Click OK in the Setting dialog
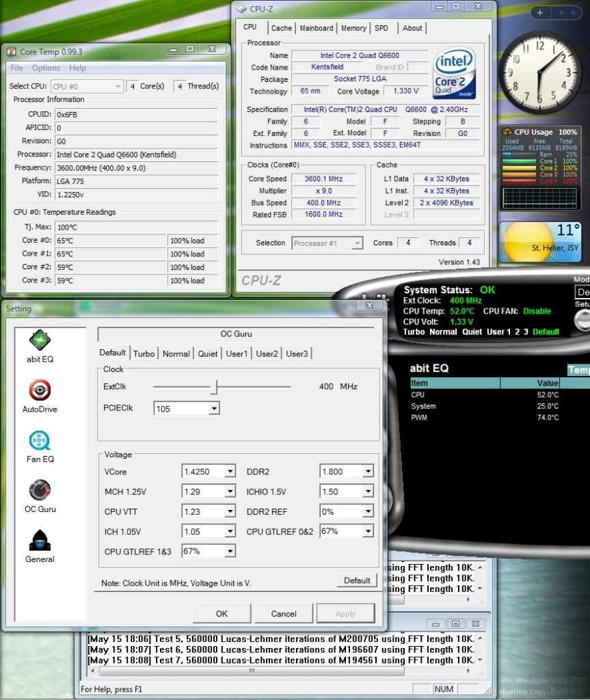This screenshot has width=590, height=700. pyautogui.click(x=222, y=613)
